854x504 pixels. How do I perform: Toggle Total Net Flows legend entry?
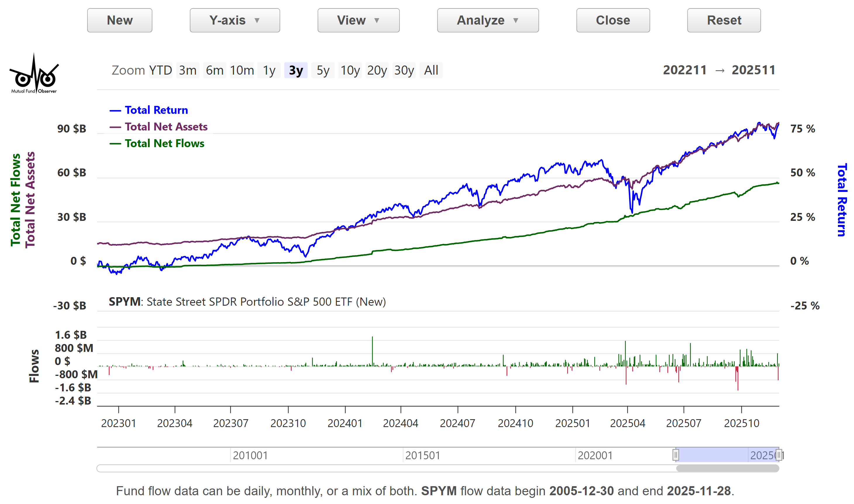[x=164, y=143]
